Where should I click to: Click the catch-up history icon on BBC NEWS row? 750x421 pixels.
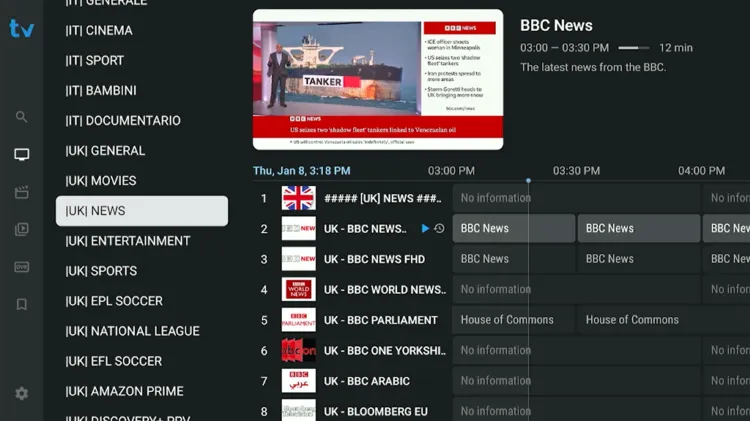click(x=439, y=229)
